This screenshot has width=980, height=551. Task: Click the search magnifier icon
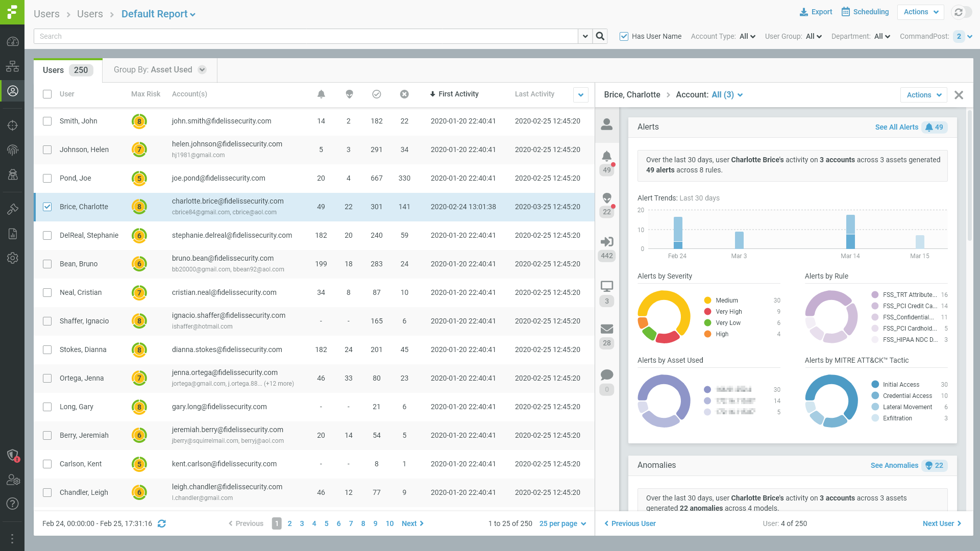pos(600,36)
